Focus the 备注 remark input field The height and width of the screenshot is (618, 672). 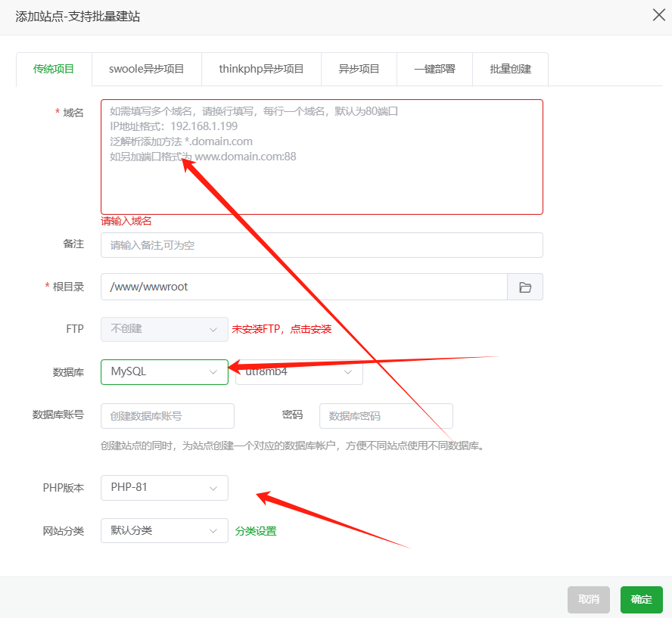pyautogui.click(x=322, y=244)
